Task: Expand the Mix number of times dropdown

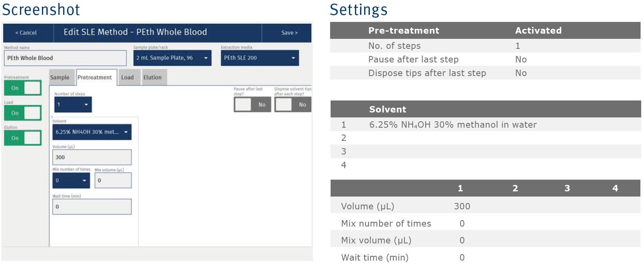Action: coord(71,181)
